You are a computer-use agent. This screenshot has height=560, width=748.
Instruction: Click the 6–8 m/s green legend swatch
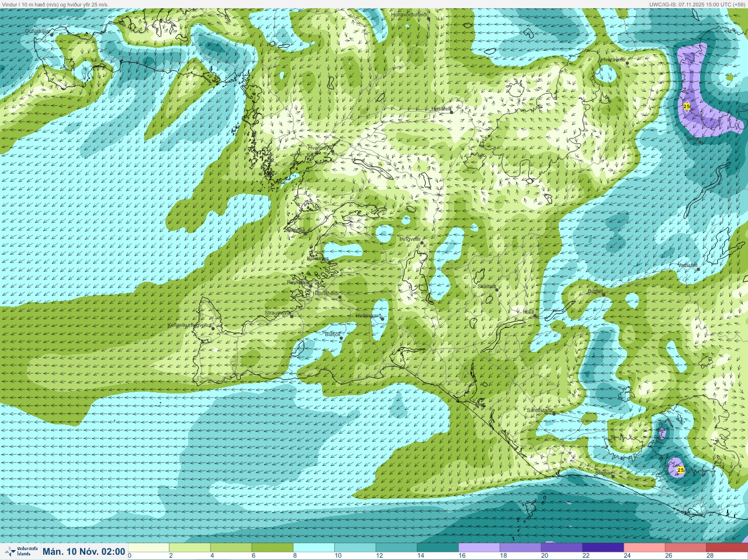tap(272, 548)
